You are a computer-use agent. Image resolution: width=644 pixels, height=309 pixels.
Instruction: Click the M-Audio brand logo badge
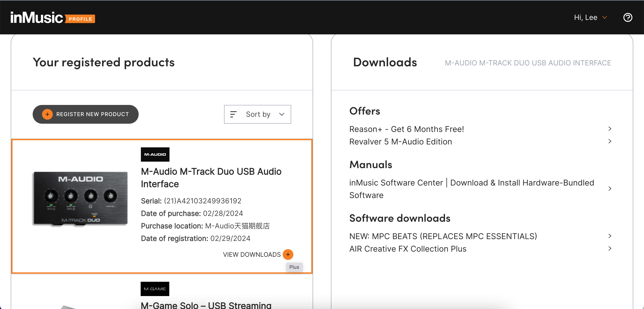click(155, 154)
